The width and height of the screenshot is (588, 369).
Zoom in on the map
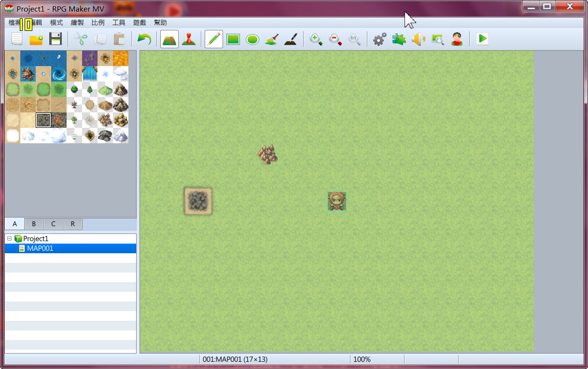(x=316, y=39)
